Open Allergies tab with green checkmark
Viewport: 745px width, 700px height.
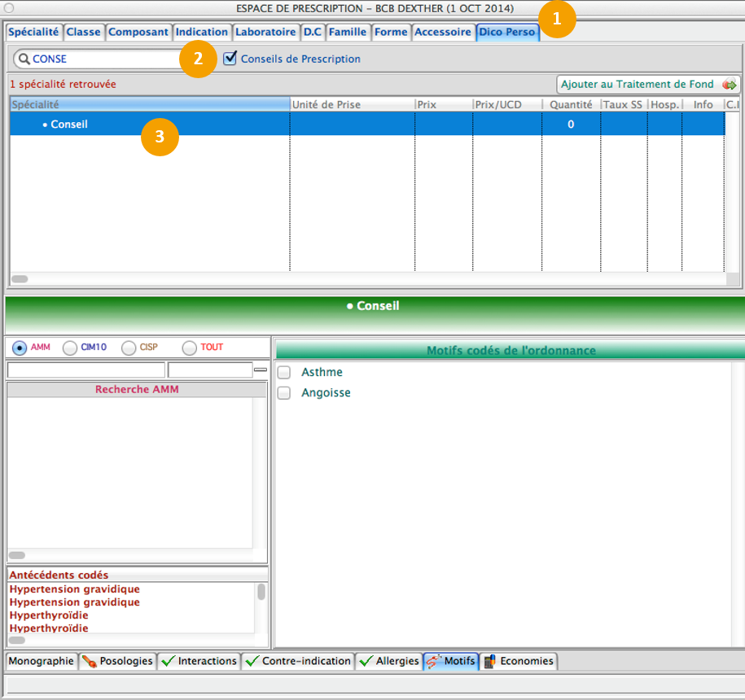366,661
